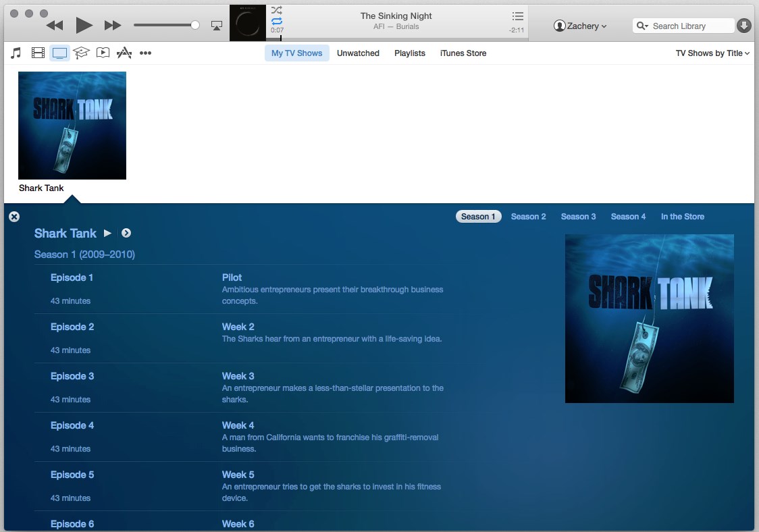Select the Episode 6 row
This screenshot has width=759, height=532.
(247, 522)
